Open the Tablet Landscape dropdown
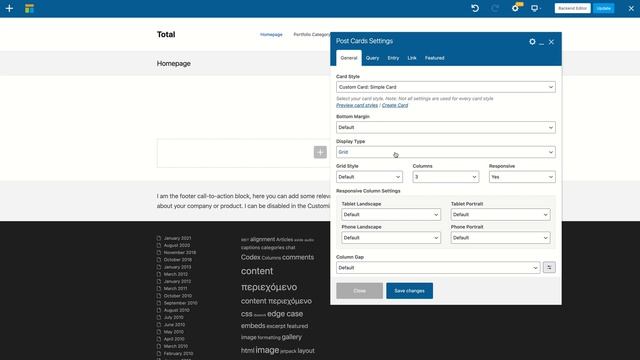 tap(391, 214)
